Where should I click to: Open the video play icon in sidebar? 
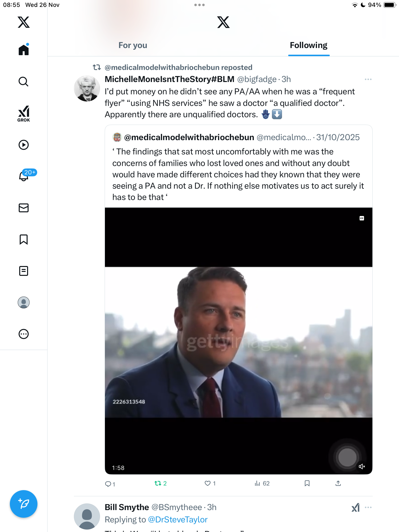click(24, 145)
